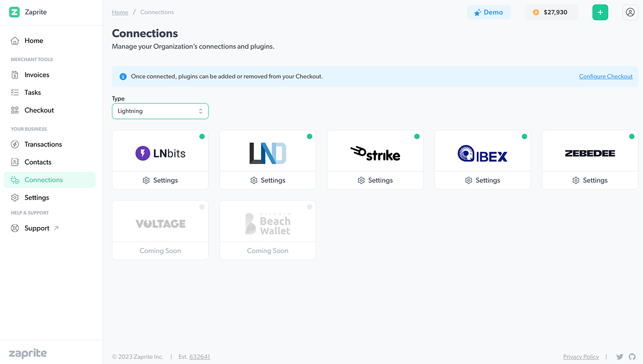Click the Bitcoin Beach Wallet card
Screen dimensions: 643x364
click(x=268, y=230)
